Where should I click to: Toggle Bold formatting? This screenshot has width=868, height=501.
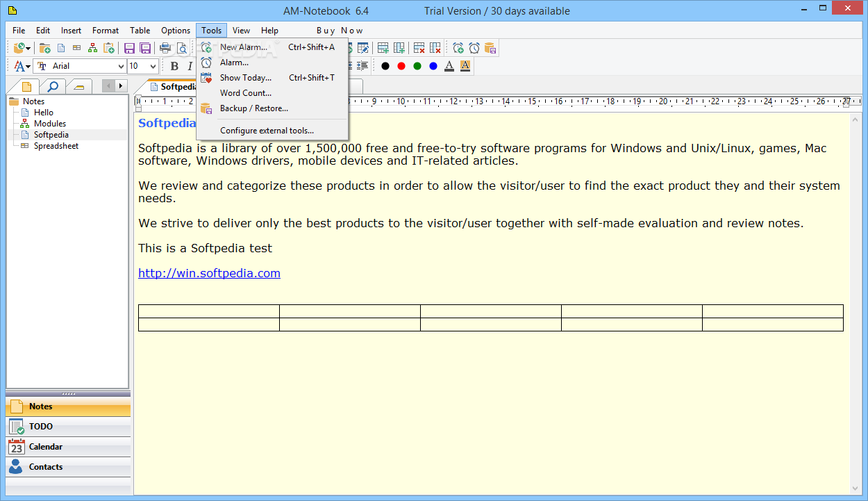[x=174, y=66]
